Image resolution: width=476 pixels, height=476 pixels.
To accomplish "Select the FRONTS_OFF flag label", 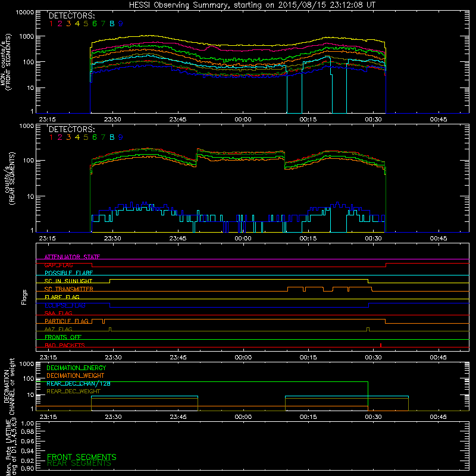I will 63,337.
